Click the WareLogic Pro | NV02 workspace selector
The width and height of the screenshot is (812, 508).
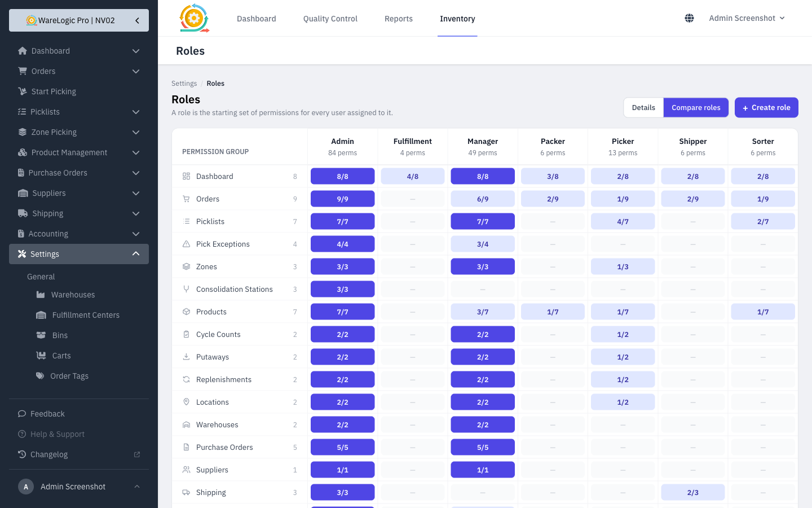pos(79,20)
